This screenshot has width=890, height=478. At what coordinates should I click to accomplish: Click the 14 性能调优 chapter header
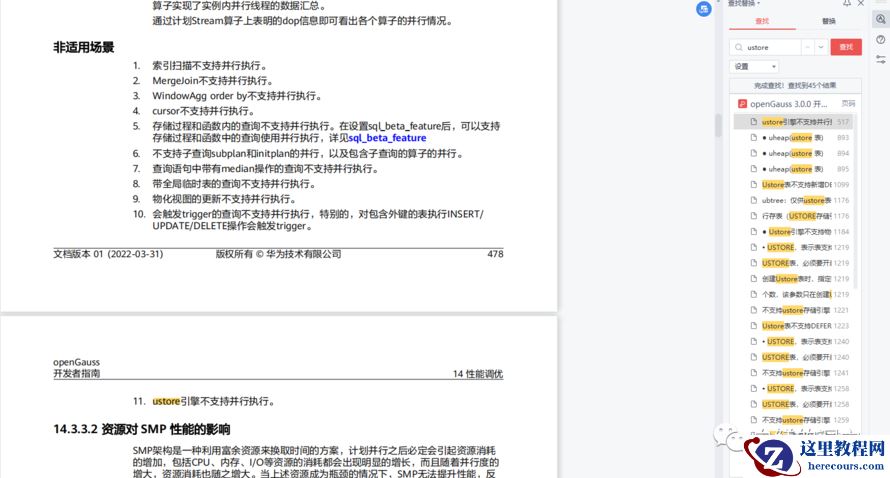pyautogui.click(x=477, y=374)
